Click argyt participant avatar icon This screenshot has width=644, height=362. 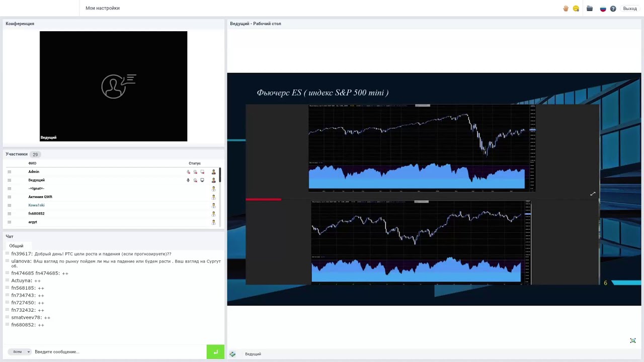click(x=213, y=222)
